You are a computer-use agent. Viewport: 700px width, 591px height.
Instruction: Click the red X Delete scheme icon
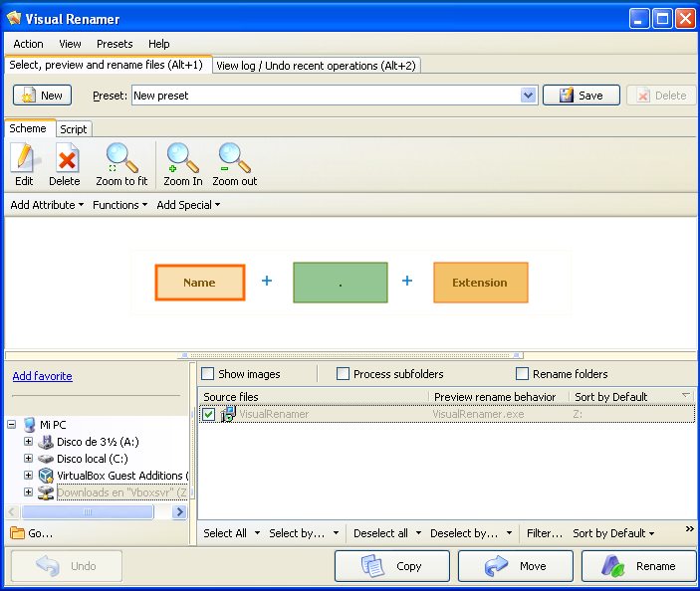pos(67,157)
